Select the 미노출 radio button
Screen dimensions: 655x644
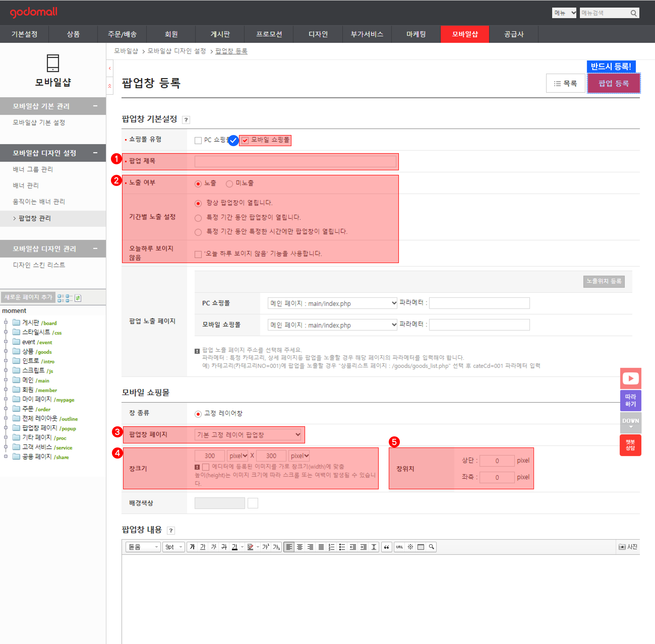click(229, 184)
